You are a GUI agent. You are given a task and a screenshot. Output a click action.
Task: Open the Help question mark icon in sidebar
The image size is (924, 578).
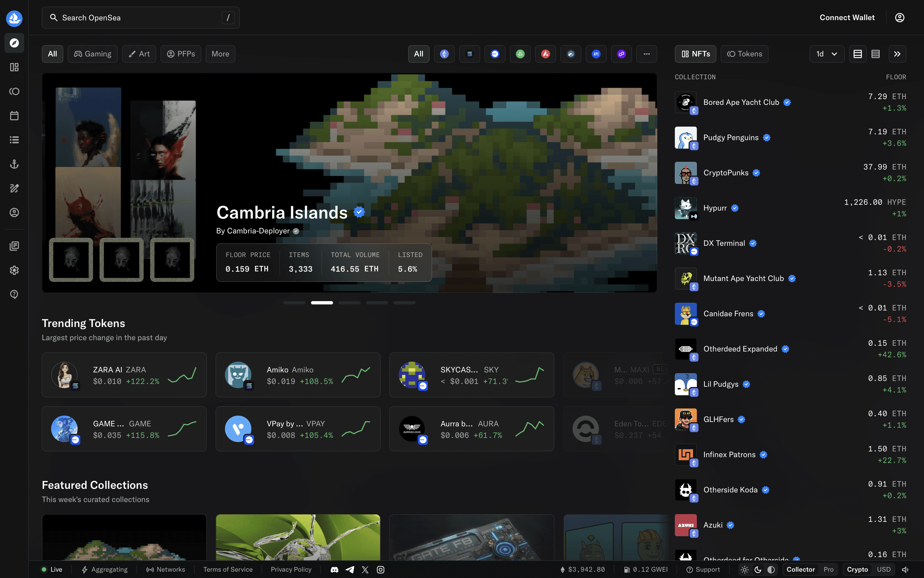point(14,294)
